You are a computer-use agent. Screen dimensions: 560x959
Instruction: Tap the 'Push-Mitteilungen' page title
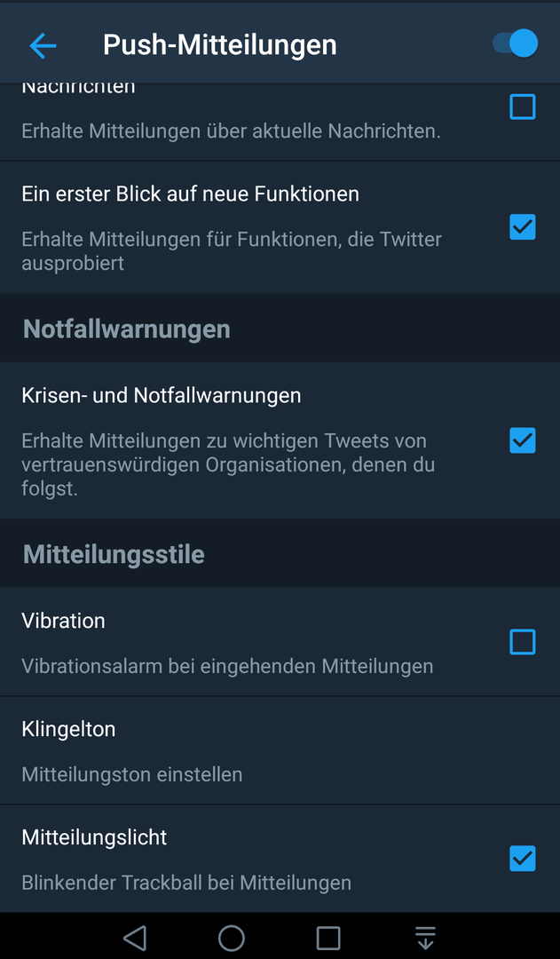coord(219,44)
